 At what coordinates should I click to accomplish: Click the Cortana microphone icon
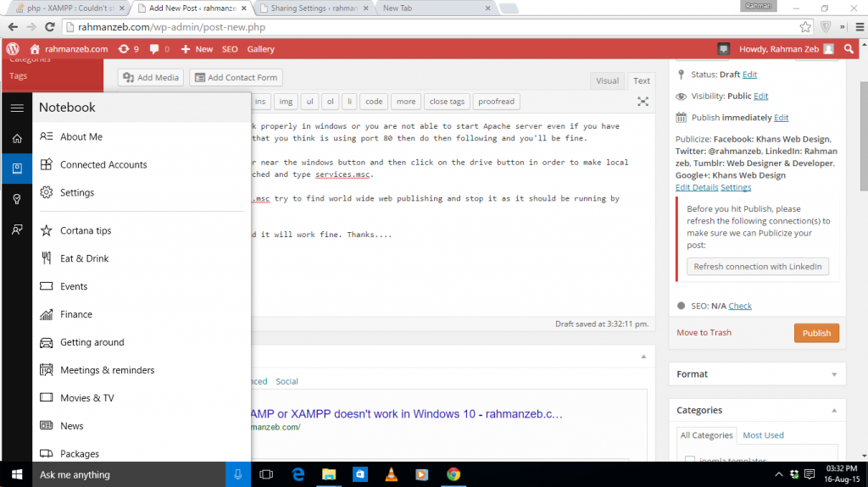point(238,474)
